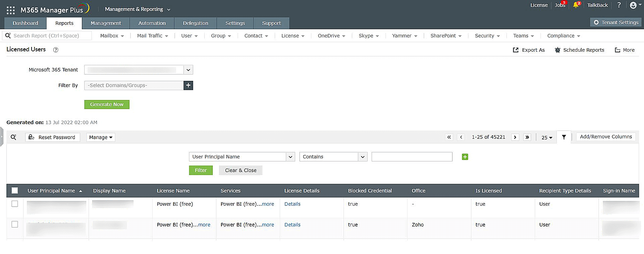Click Schedule Reports

coord(580,50)
